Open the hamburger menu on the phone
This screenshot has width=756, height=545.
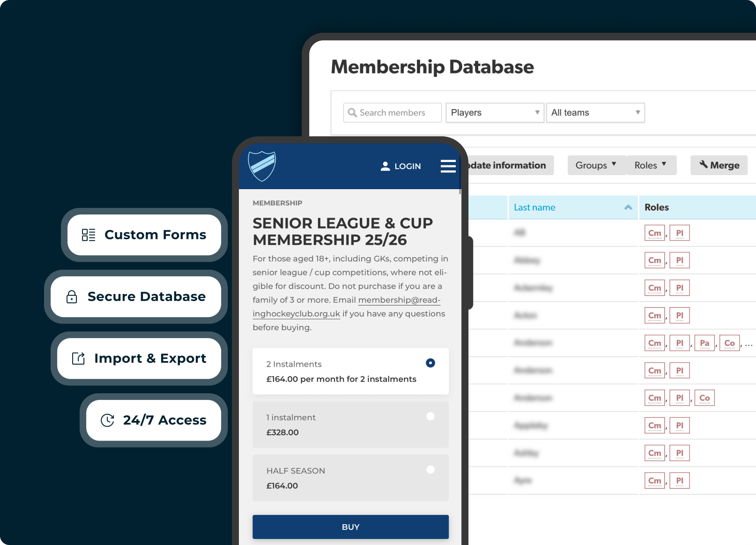(x=448, y=166)
